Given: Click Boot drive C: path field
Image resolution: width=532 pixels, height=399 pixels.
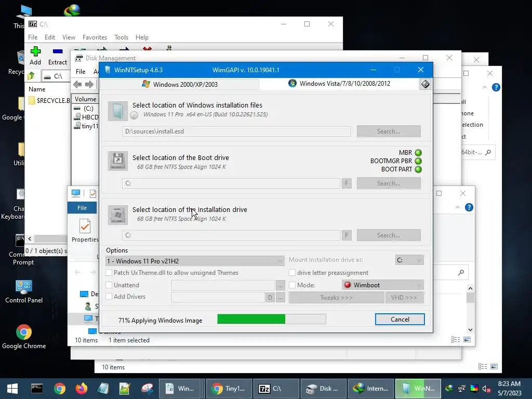Looking at the screenshot, I should coord(231,183).
